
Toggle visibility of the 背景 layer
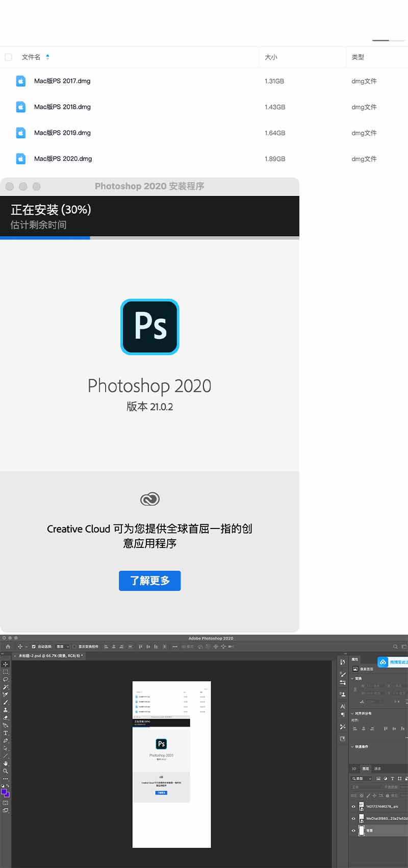point(353,831)
